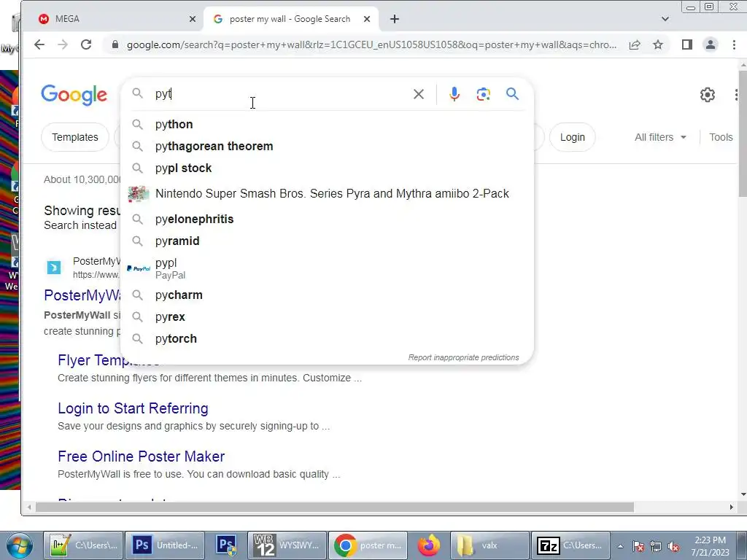Open the tab search chevron in Chrome
Image resolution: width=747 pixels, height=560 pixels.
(x=665, y=19)
